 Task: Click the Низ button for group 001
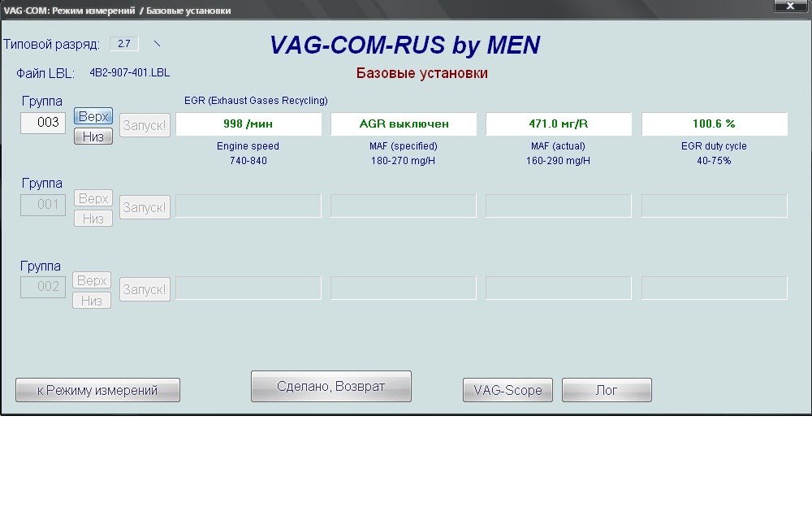[93, 218]
